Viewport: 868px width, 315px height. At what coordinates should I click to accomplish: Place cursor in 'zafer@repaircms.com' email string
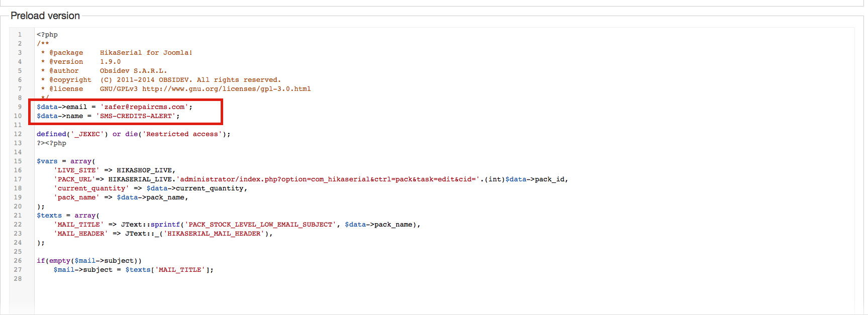coord(144,107)
